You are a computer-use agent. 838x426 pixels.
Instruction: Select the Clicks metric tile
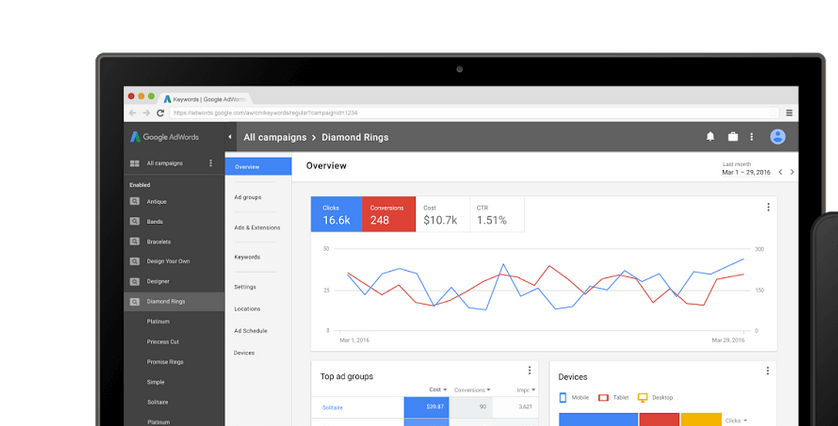(336, 214)
